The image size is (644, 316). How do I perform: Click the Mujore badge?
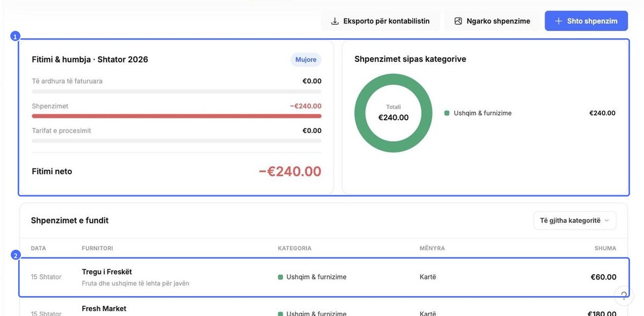point(306,60)
